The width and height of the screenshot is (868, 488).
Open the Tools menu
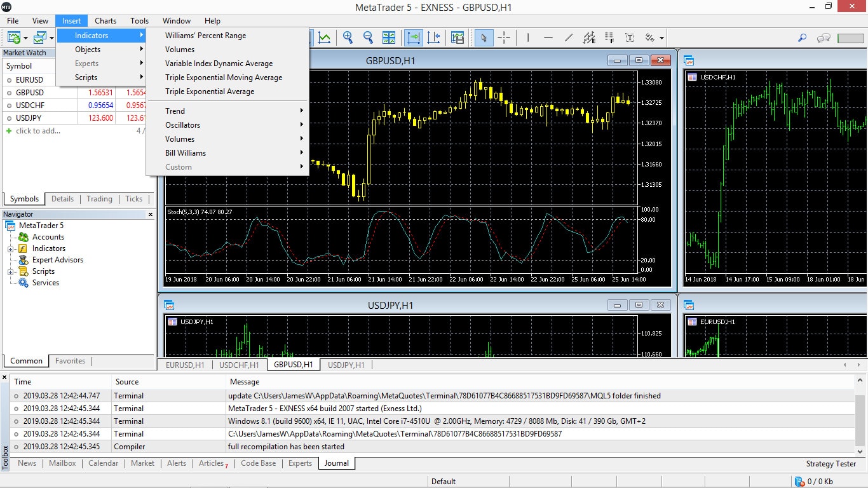(140, 21)
